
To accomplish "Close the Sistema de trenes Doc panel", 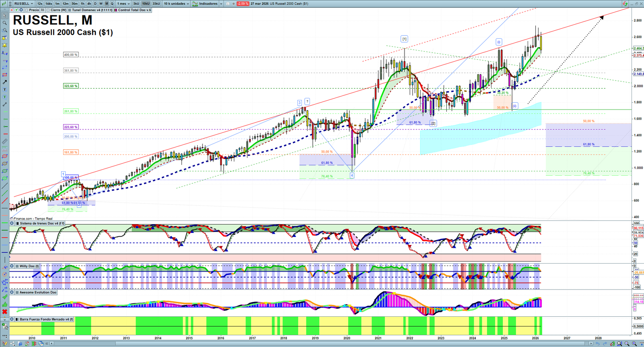I will (x=12, y=223).
